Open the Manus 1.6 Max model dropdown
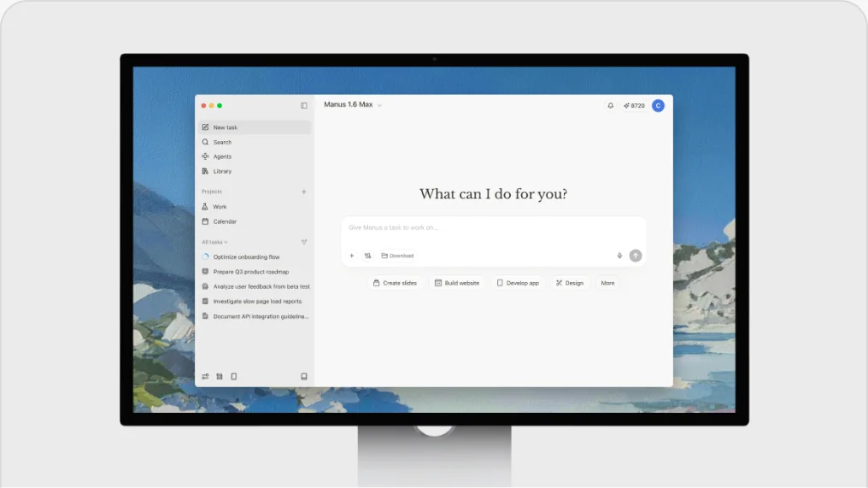 (353, 104)
